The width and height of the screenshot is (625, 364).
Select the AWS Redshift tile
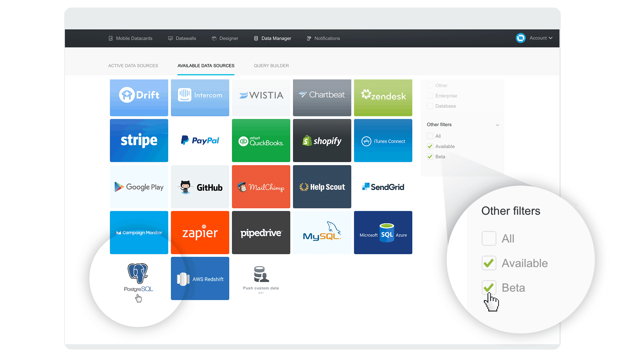pos(200,278)
